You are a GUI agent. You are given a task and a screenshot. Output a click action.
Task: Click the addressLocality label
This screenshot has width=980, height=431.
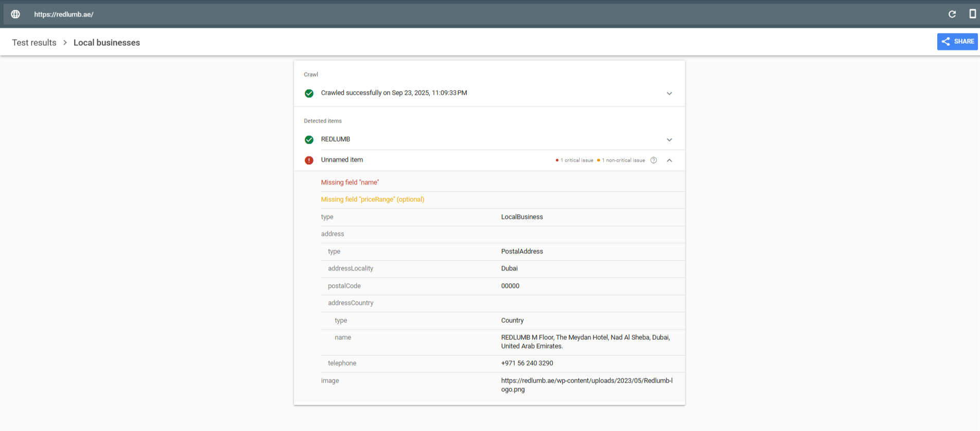[x=351, y=268]
